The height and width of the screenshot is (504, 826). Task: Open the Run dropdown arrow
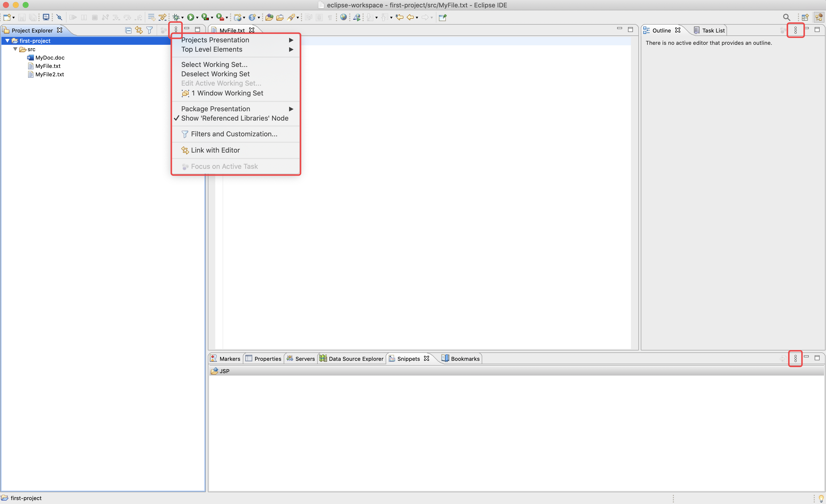coord(197,18)
